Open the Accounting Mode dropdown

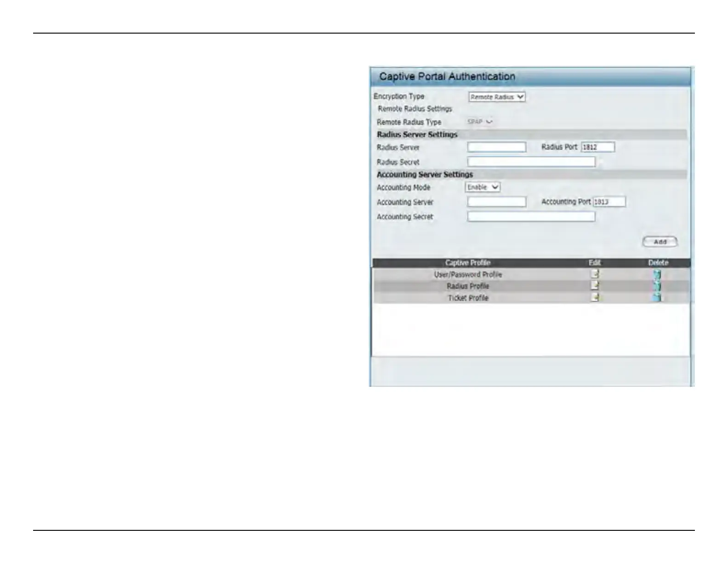pos(483,187)
